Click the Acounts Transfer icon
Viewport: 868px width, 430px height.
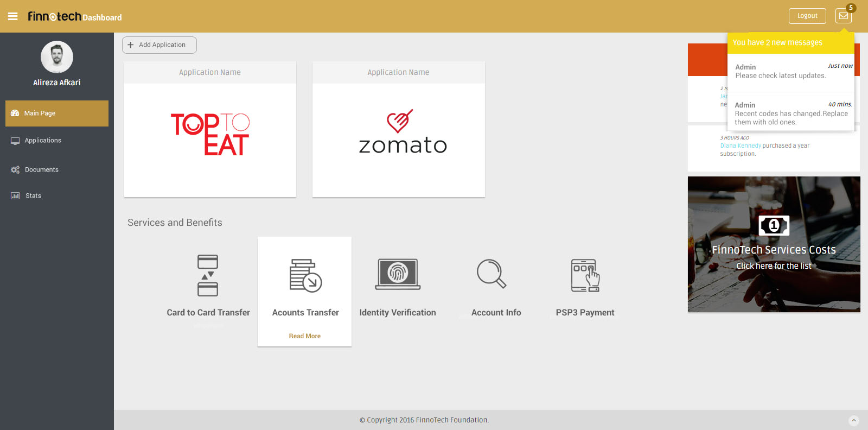(305, 275)
